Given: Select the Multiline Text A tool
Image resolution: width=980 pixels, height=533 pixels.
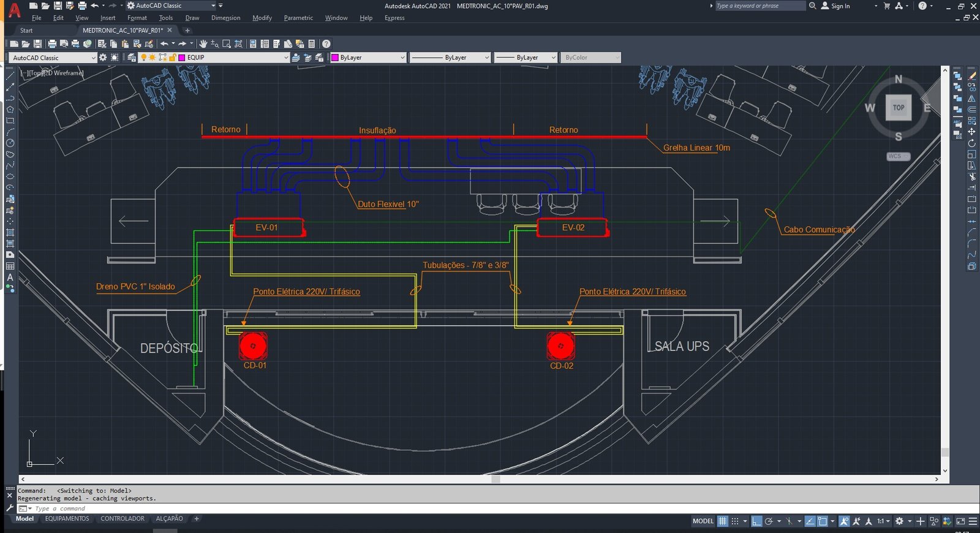Looking at the screenshot, I should pos(10,278).
